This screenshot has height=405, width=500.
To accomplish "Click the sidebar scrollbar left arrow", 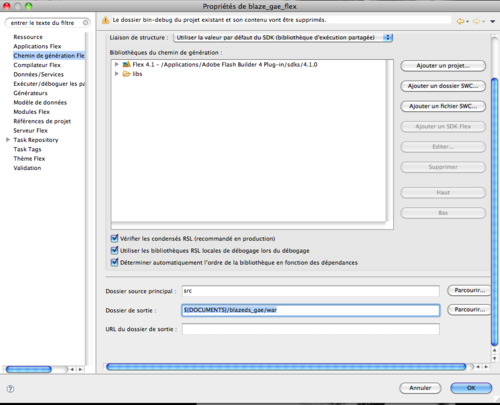I will point(72,369).
